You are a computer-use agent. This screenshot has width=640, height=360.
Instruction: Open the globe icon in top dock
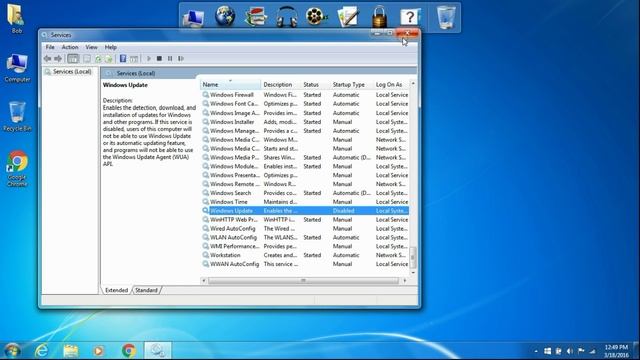tap(225, 17)
